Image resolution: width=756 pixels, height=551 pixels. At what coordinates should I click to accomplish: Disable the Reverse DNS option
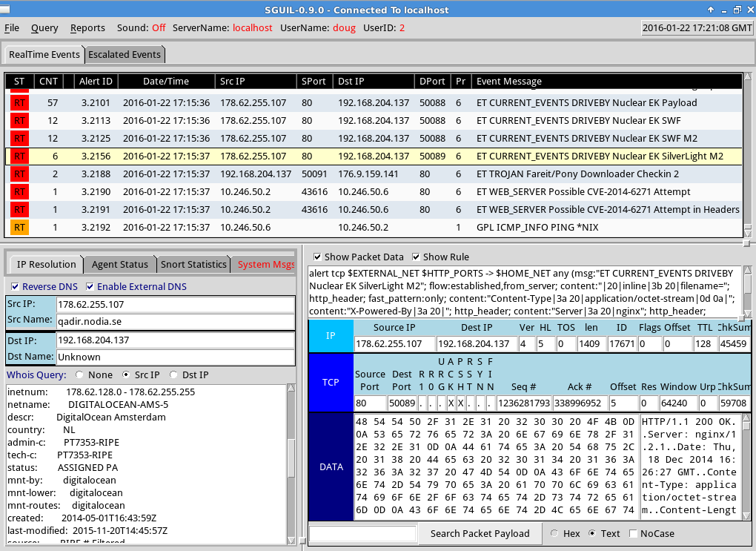tap(15, 286)
